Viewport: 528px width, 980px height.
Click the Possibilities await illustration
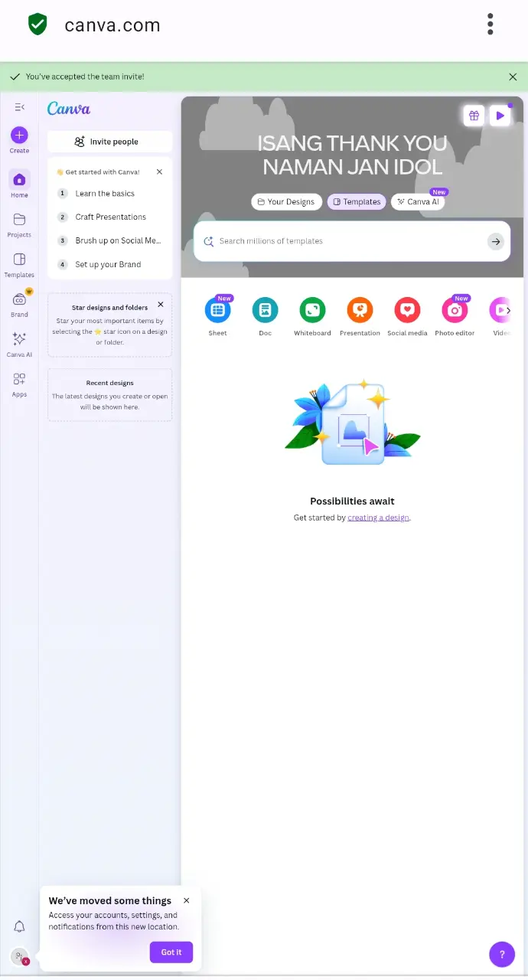pyautogui.click(x=352, y=423)
